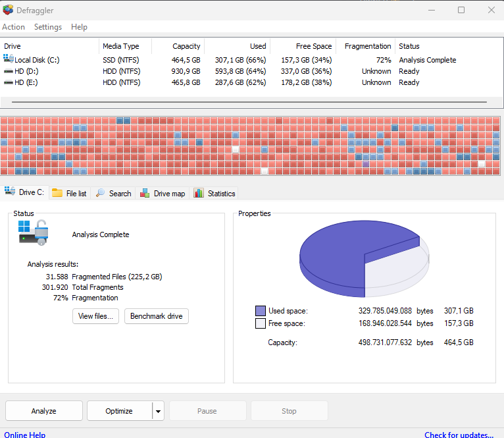Image resolution: width=504 pixels, height=438 pixels.
Task: Click the SSD (NTFS) media type cell
Action: pyautogui.click(x=121, y=60)
